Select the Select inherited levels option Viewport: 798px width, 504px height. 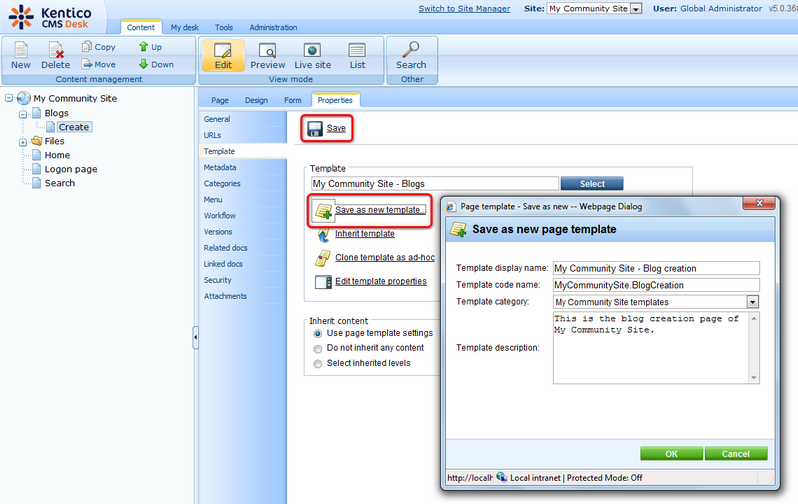tap(318, 364)
